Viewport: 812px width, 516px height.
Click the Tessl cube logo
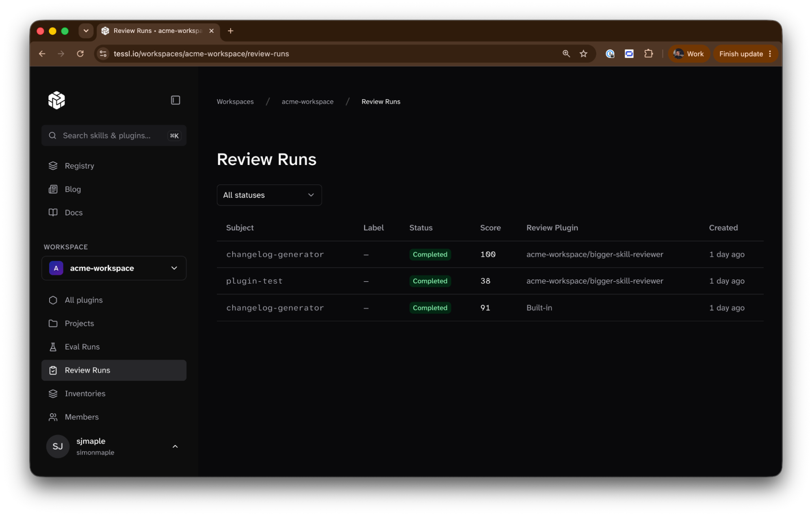[x=56, y=100]
